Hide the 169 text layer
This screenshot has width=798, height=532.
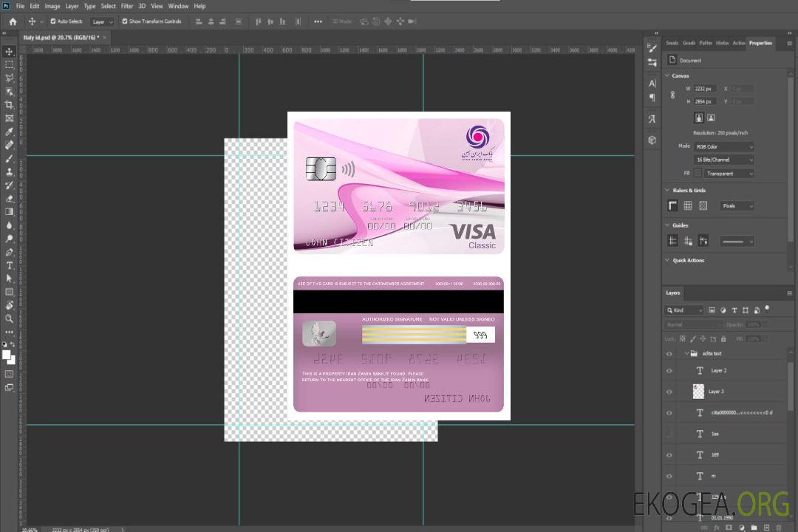tap(669, 456)
